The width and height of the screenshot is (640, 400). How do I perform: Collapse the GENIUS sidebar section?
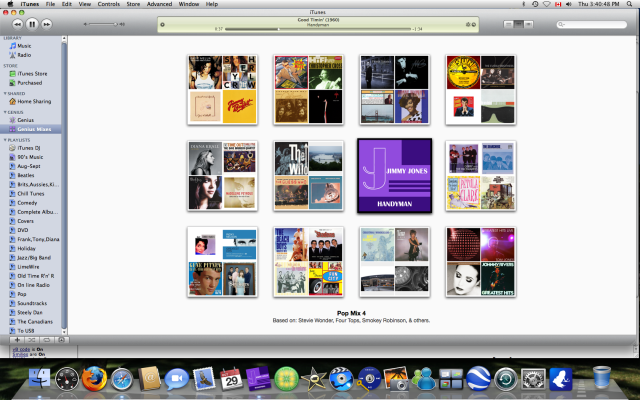[5, 112]
